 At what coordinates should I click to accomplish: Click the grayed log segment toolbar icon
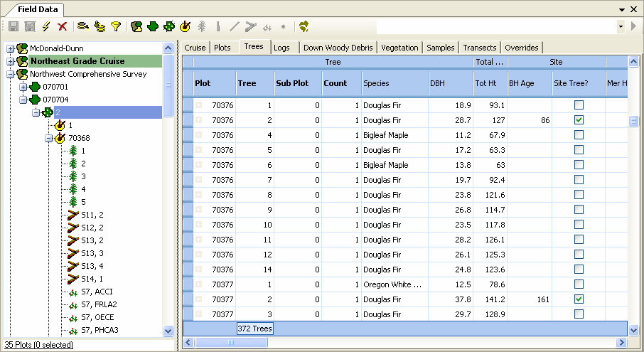click(218, 27)
